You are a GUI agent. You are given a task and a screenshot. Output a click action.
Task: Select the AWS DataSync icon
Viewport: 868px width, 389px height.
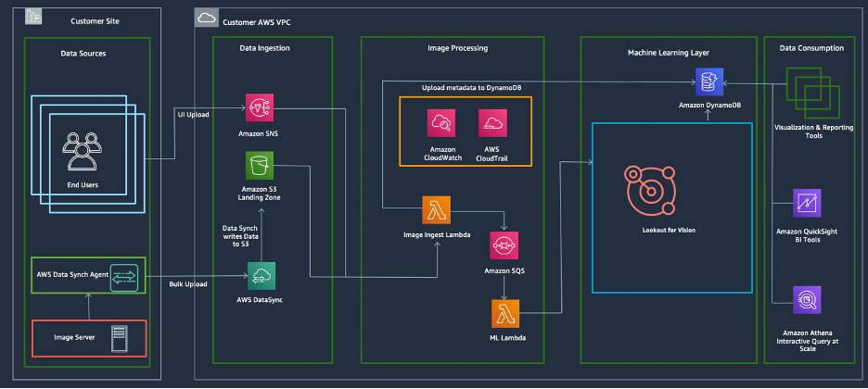(x=261, y=276)
